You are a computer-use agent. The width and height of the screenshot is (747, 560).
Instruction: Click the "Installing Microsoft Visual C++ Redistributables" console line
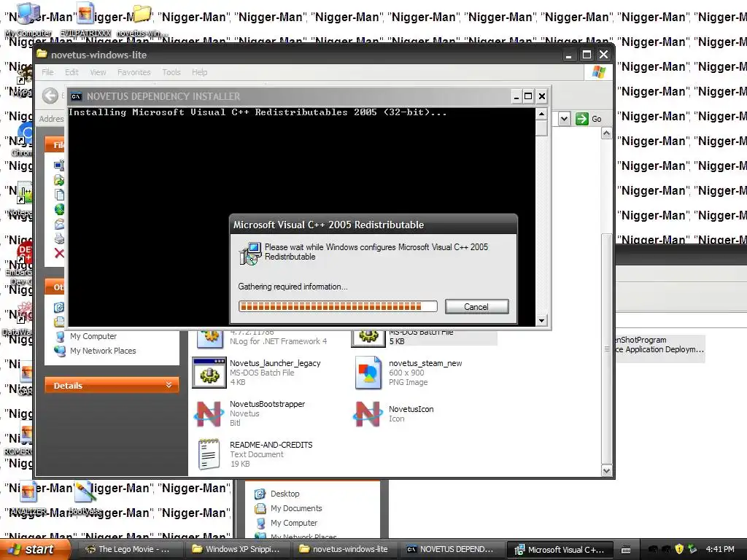[258, 112]
